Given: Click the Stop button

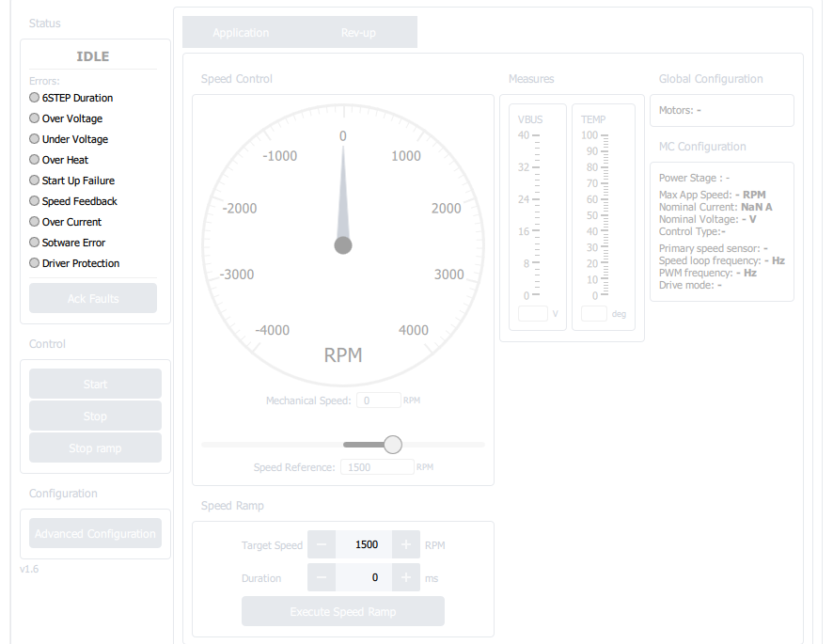Looking at the screenshot, I should coord(95,416).
